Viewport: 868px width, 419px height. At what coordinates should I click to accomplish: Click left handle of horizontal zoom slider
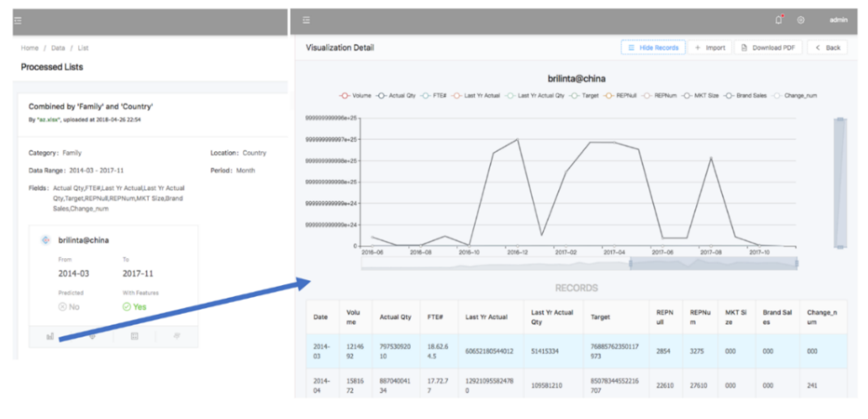point(631,263)
